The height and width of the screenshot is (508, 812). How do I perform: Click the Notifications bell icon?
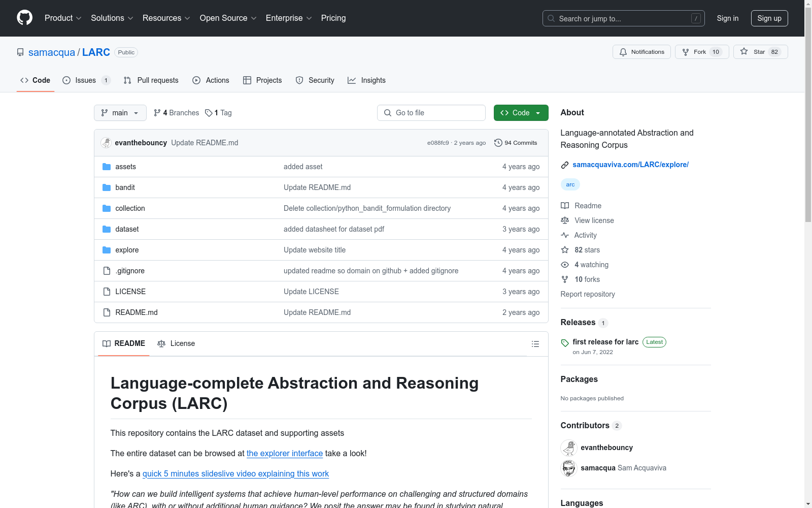tap(623, 52)
